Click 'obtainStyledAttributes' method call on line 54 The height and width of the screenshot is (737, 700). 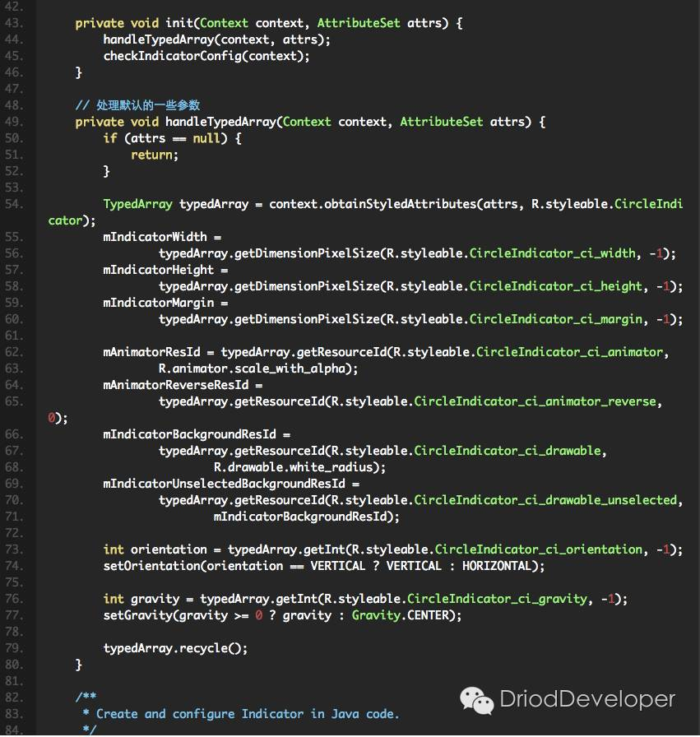click(x=400, y=204)
